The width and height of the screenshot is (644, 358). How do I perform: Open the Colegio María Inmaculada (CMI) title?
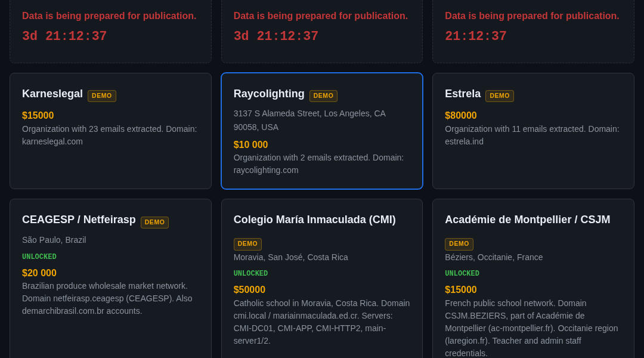[x=315, y=220]
